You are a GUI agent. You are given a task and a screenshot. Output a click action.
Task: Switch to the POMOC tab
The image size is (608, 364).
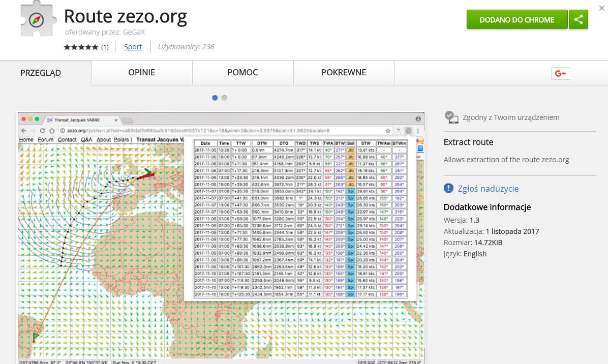(x=242, y=73)
